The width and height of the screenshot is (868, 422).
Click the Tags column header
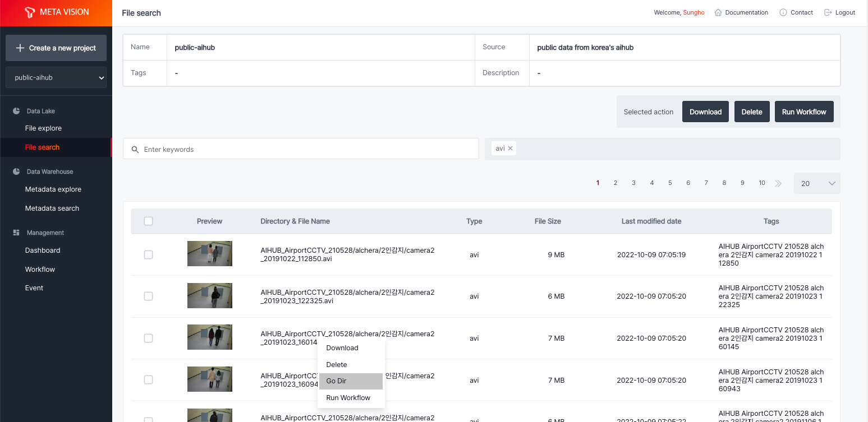[x=771, y=221]
